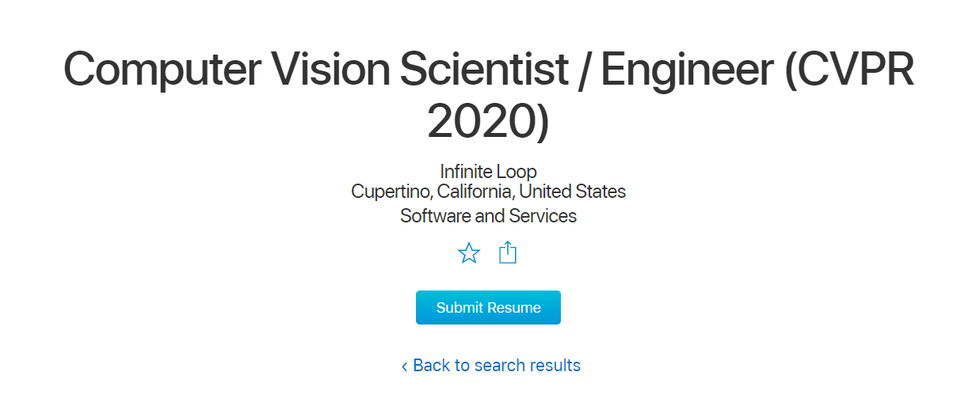Favorite this job with the star icon
This screenshot has width=980, height=410.
point(469,253)
